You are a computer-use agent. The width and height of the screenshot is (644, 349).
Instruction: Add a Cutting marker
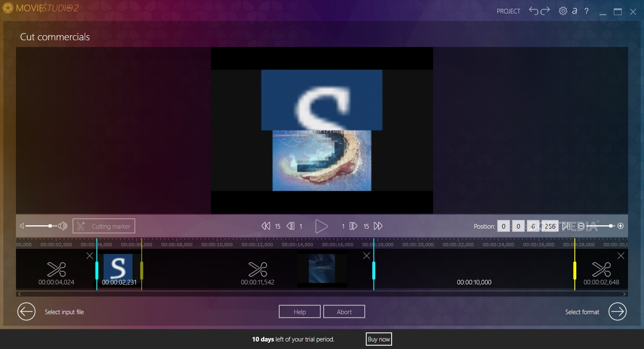(x=104, y=226)
